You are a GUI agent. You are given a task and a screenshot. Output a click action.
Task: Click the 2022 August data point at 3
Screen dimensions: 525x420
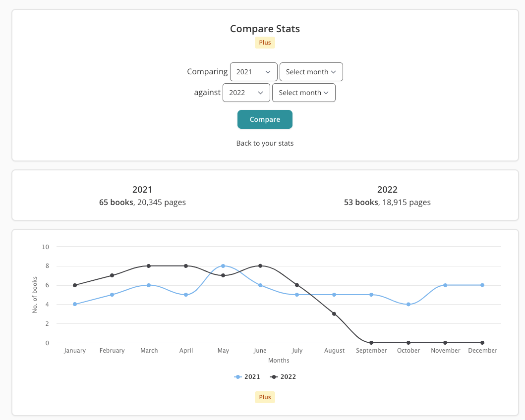point(334,314)
